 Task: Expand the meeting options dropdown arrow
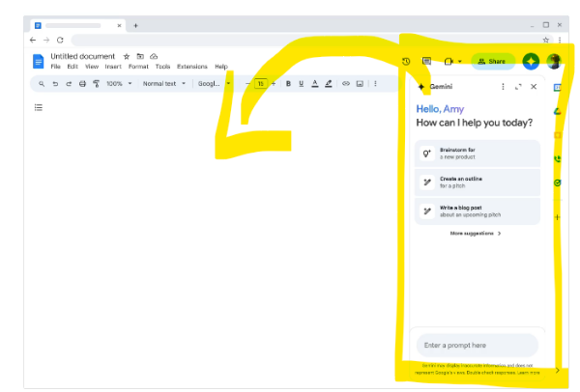(460, 62)
